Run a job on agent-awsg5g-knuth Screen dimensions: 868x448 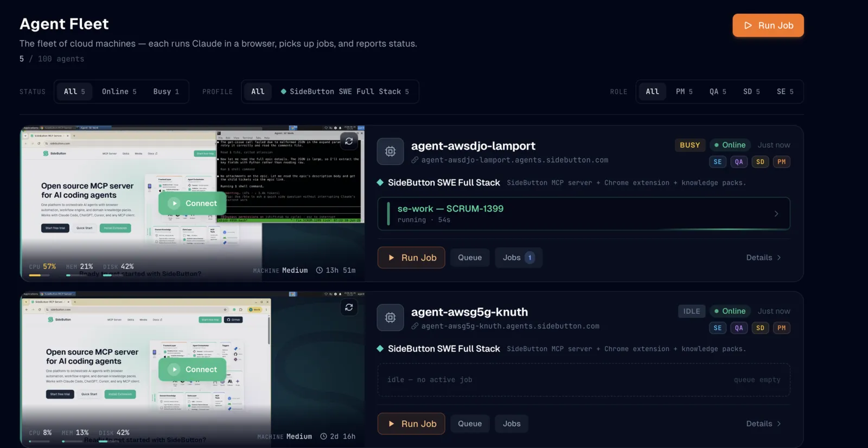coord(411,424)
